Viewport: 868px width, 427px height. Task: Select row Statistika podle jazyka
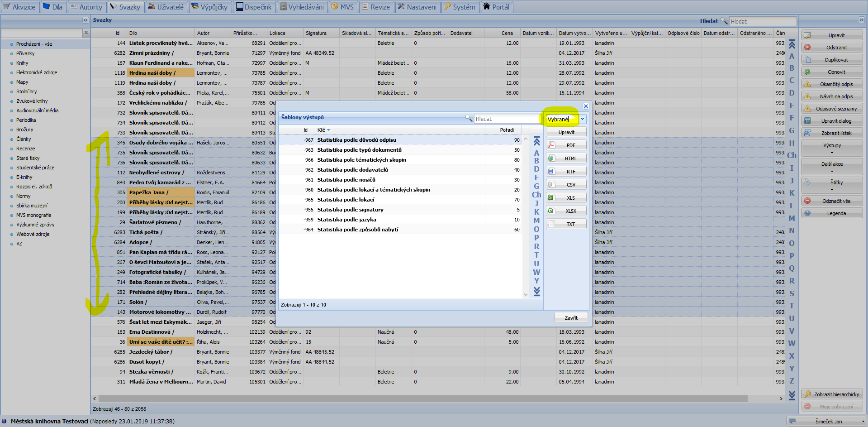coord(400,220)
